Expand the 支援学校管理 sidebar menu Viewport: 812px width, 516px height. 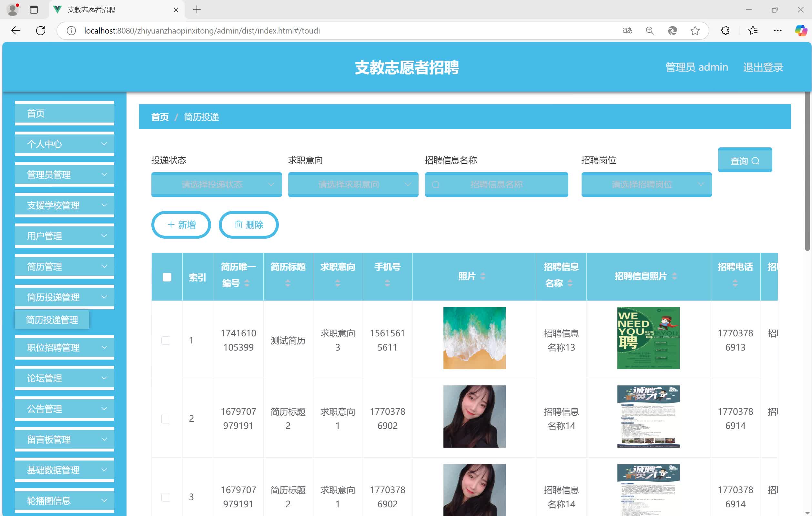point(65,205)
